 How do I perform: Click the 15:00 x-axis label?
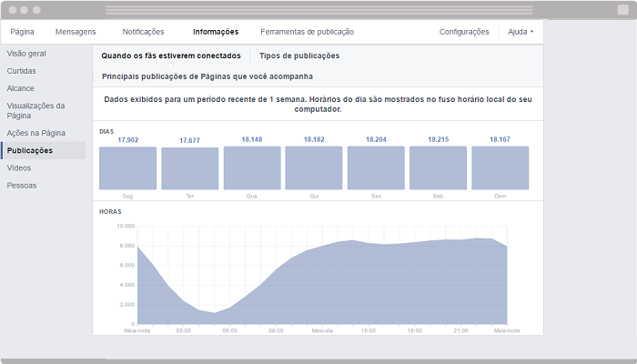click(368, 330)
